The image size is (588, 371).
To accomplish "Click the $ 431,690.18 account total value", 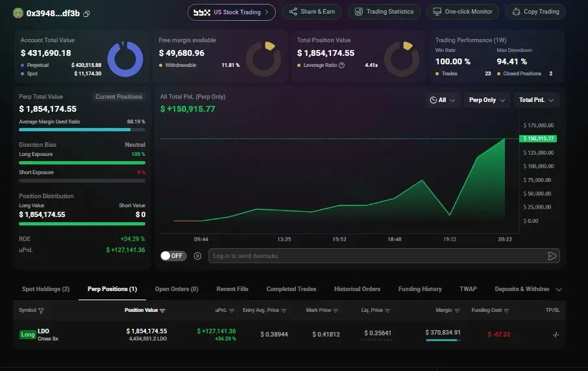I will tap(45, 53).
